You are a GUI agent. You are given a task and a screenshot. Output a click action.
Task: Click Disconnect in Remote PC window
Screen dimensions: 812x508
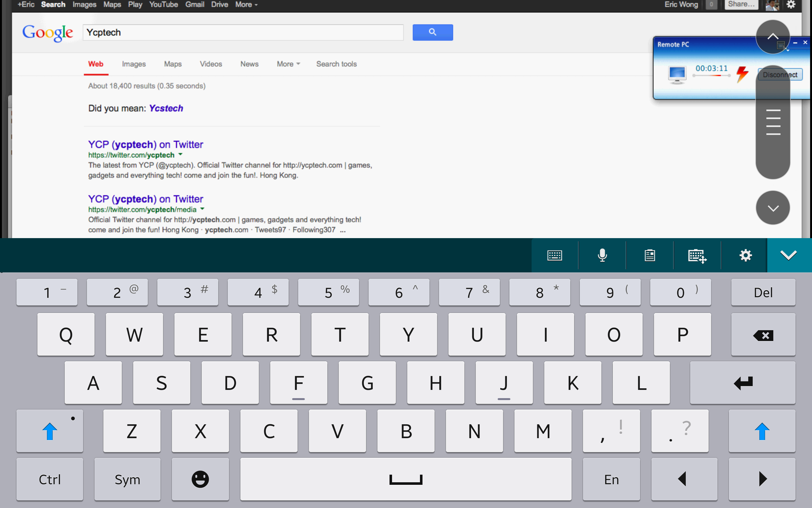click(780, 75)
